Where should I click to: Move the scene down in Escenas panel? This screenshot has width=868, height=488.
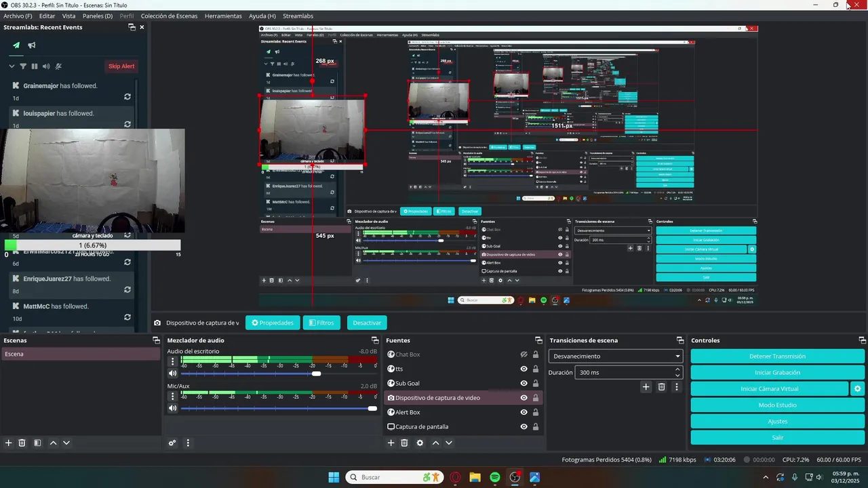pyautogui.click(x=66, y=443)
